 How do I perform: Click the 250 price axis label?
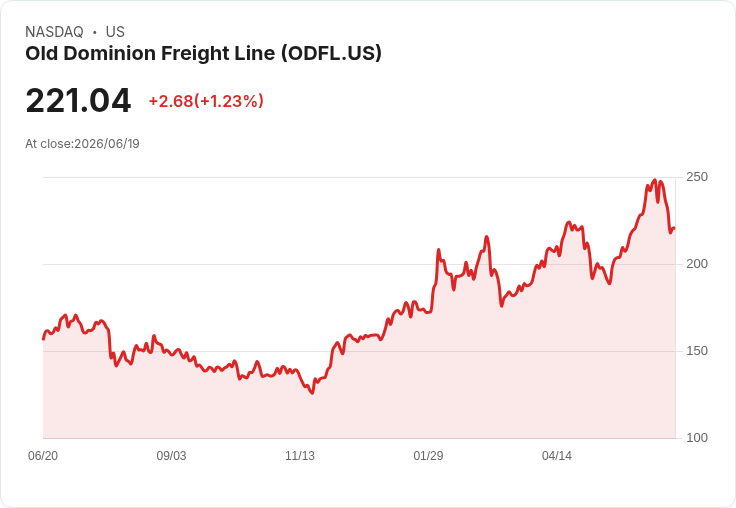click(697, 177)
